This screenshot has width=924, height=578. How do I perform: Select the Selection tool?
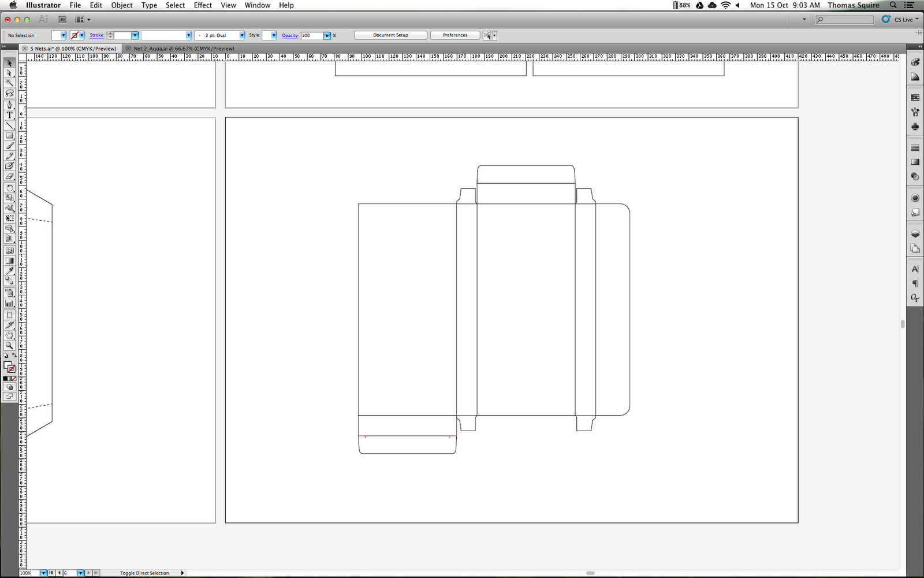pos(9,63)
